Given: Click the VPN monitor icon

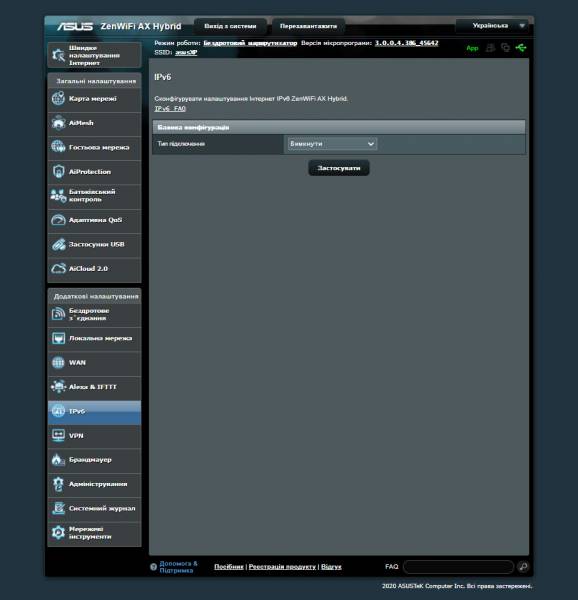Looking at the screenshot, I should coord(58,435).
